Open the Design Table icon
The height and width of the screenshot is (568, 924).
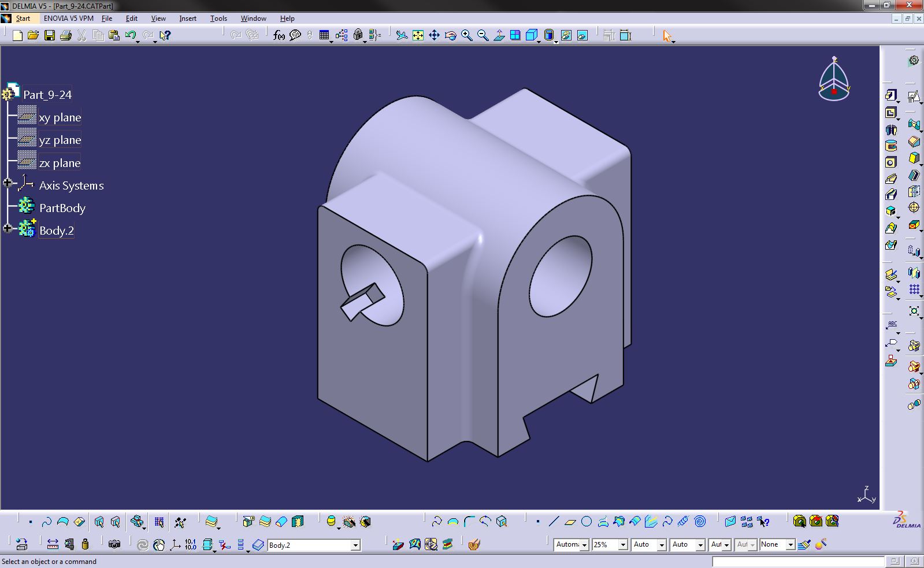pos(324,36)
